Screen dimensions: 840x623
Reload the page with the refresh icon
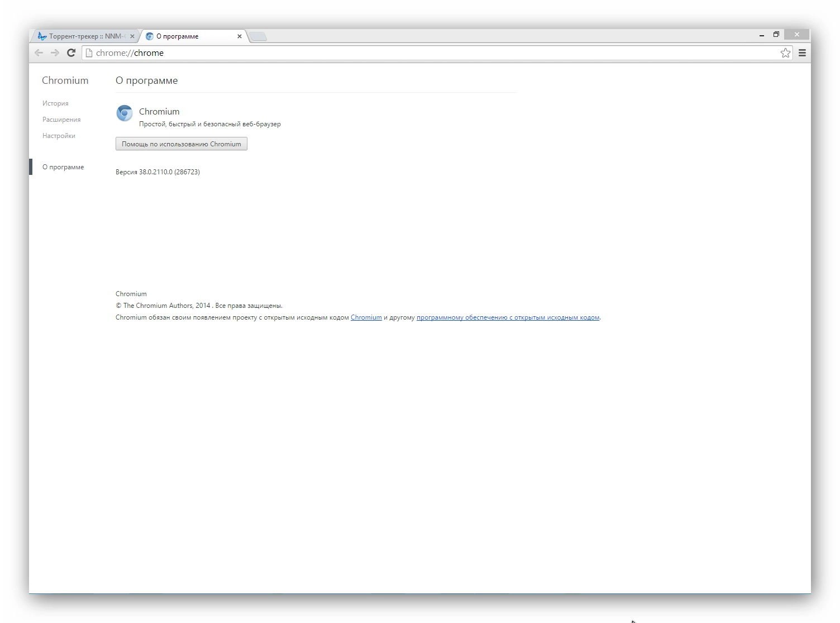pyautogui.click(x=71, y=53)
